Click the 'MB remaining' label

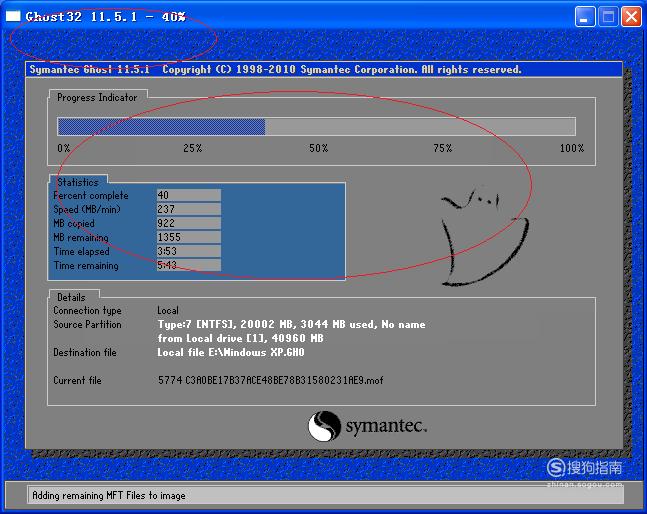coord(81,238)
